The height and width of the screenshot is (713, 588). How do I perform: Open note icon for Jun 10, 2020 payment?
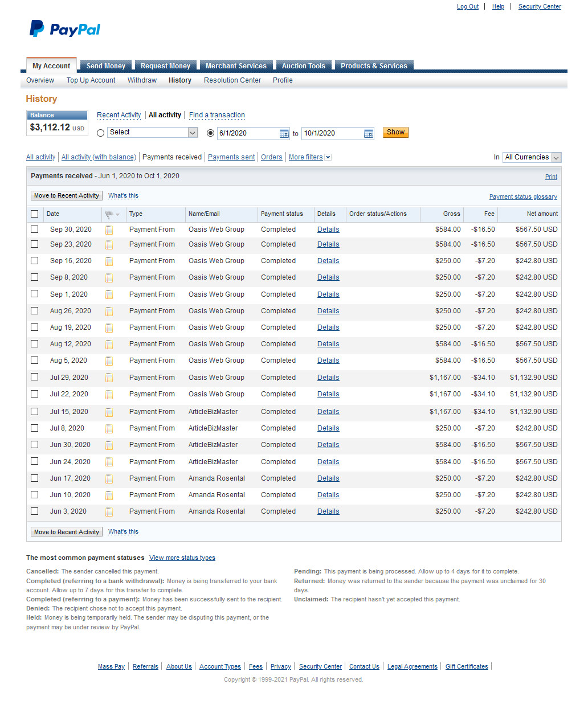pyautogui.click(x=109, y=495)
